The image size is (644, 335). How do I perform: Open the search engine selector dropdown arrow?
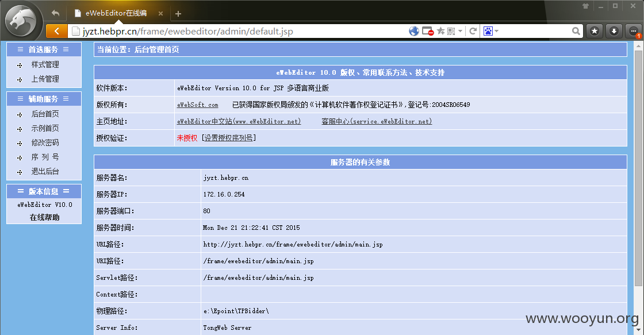coord(497,31)
